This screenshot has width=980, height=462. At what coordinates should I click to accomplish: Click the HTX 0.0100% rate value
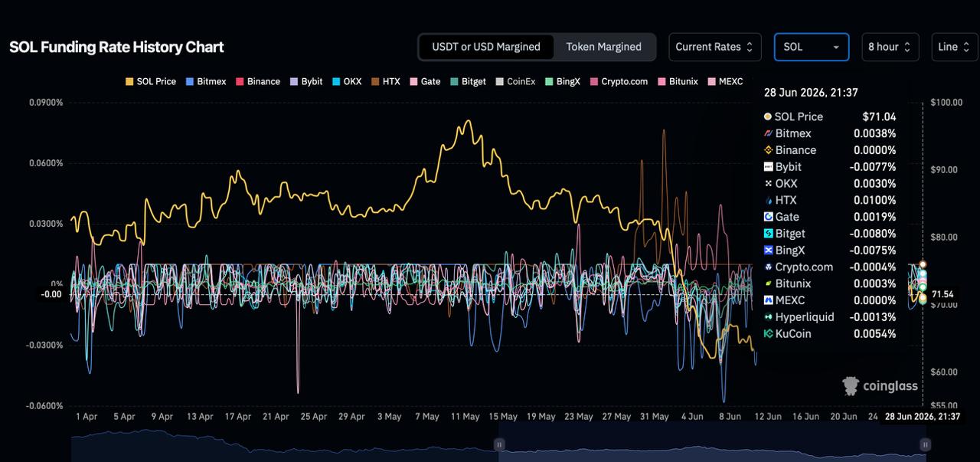pyautogui.click(x=875, y=200)
